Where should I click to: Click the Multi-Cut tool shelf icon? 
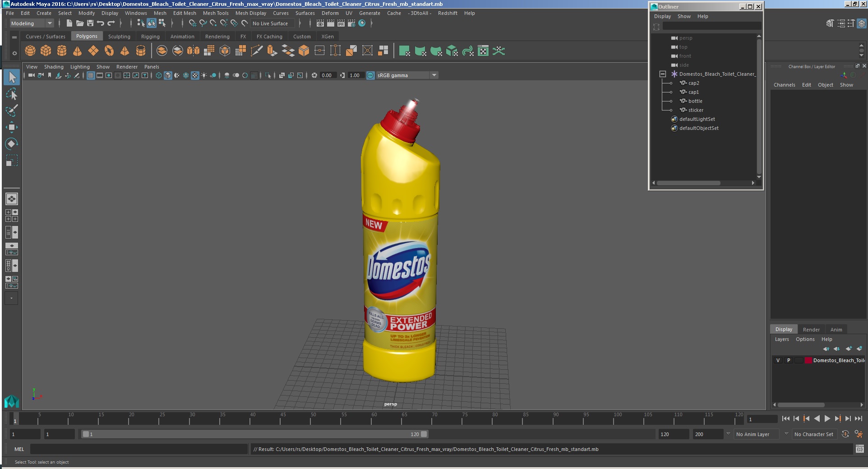click(257, 51)
